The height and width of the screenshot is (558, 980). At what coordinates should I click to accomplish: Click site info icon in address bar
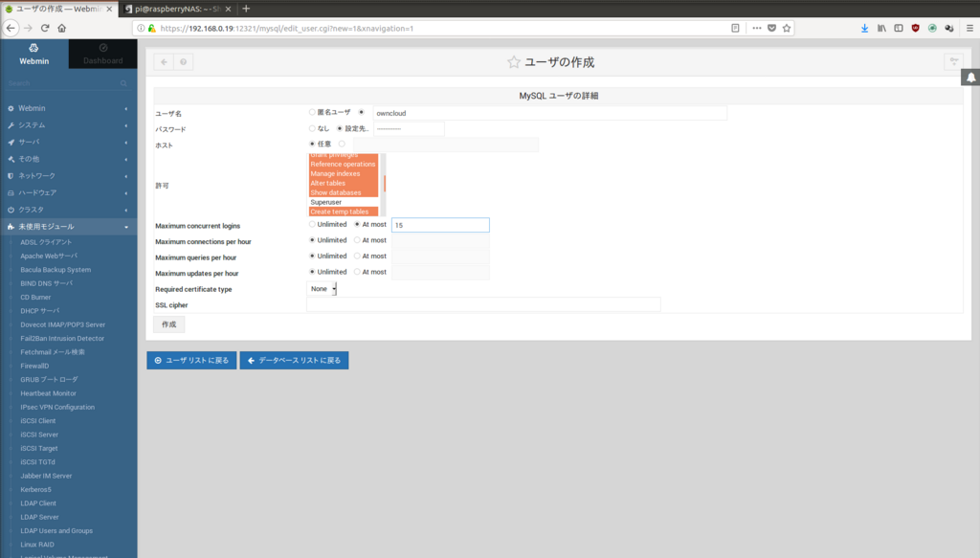pyautogui.click(x=141, y=28)
